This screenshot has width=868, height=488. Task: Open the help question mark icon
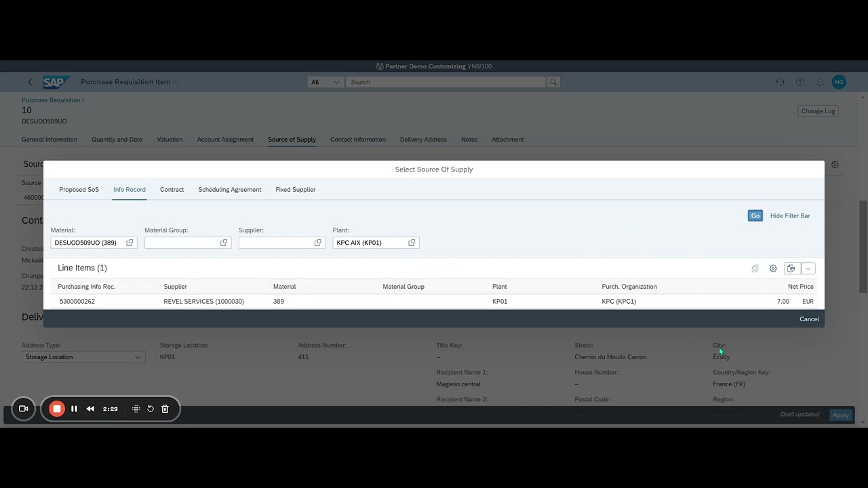[800, 82]
